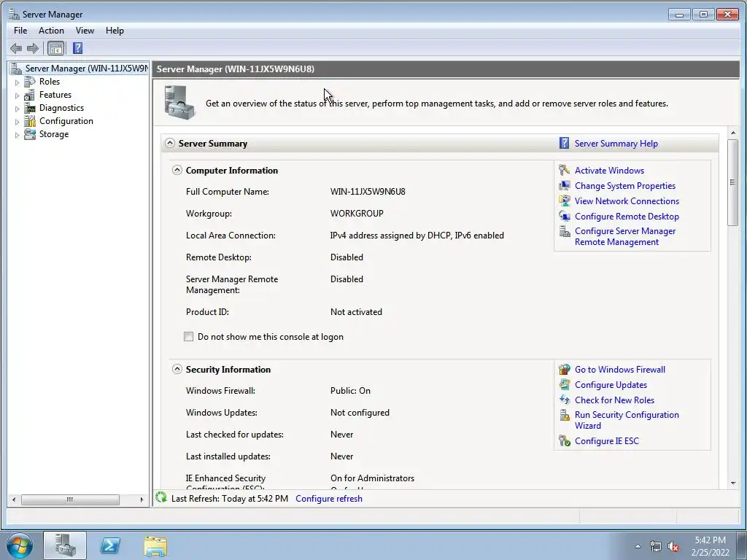
Task: Click the Activate Windows keys icon
Action: pos(565,170)
